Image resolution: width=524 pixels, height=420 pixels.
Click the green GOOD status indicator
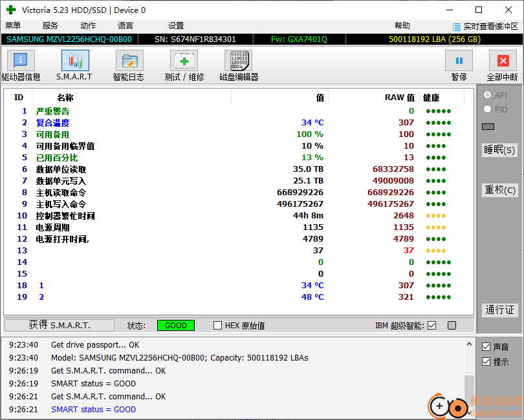click(176, 326)
